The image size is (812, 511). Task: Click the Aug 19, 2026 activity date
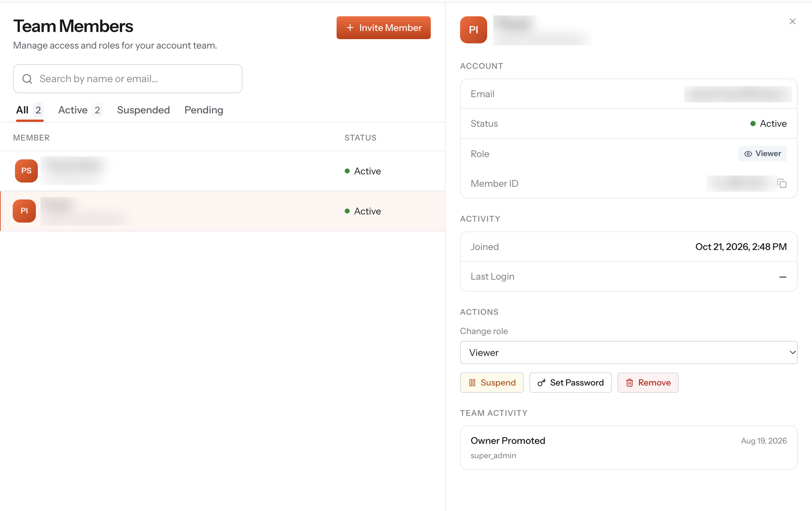click(764, 441)
